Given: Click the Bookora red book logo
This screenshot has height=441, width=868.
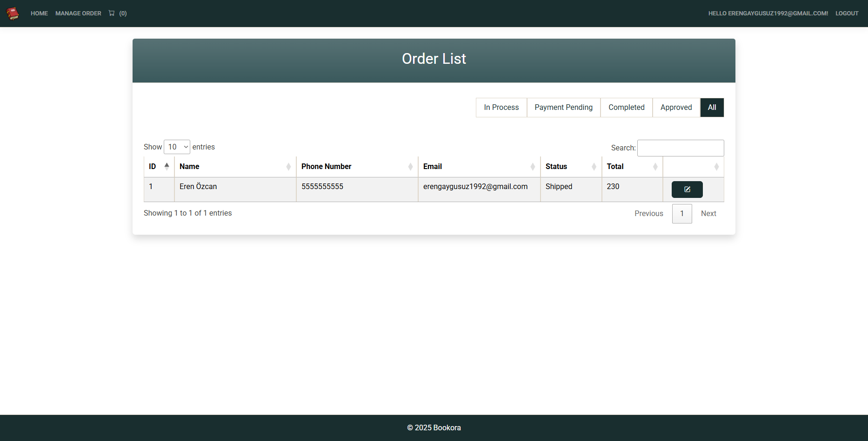Looking at the screenshot, I should coord(13,14).
